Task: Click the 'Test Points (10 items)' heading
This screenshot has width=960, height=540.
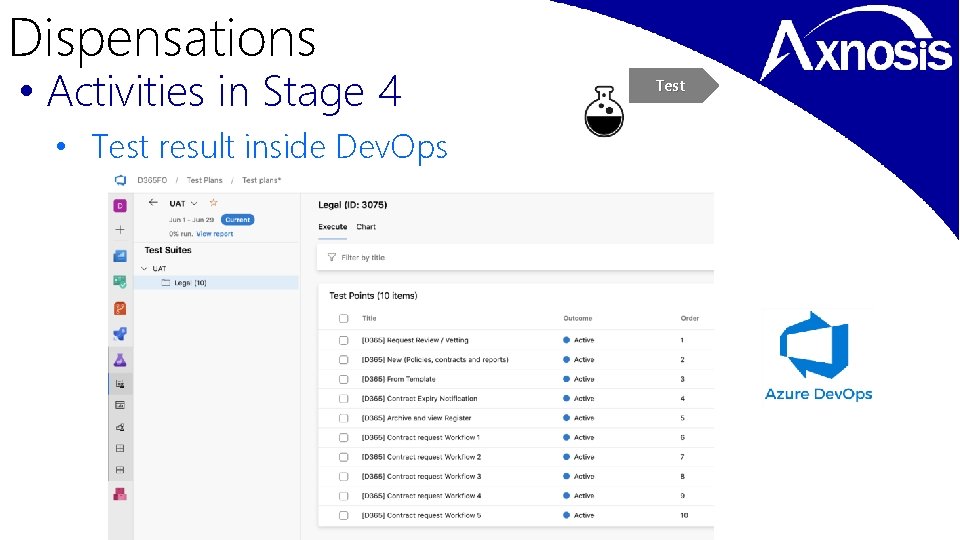Action: point(373,296)
